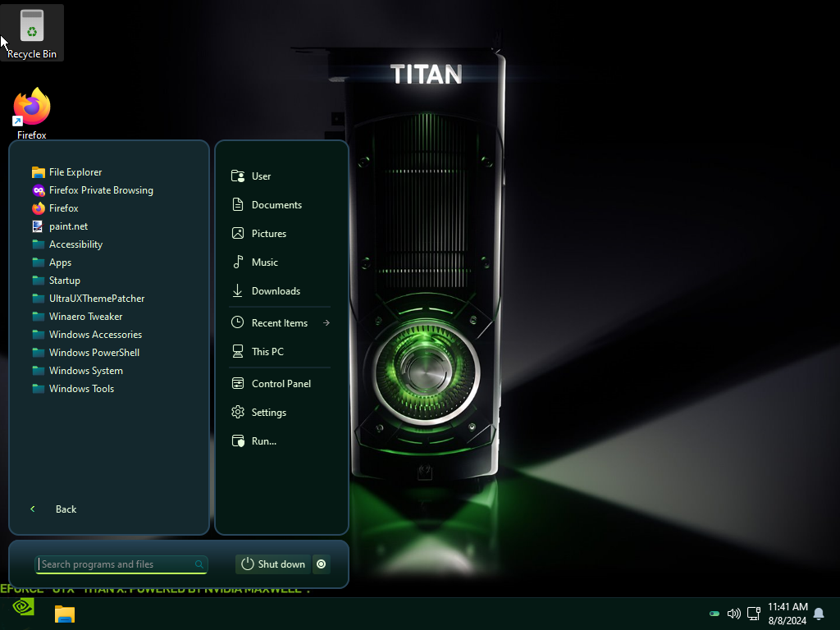Image resolution: width=840 pixels, height=630 pixels.
Task: Expand the Windows System folder
Action: pyautogui.click(x=77, y=371)
